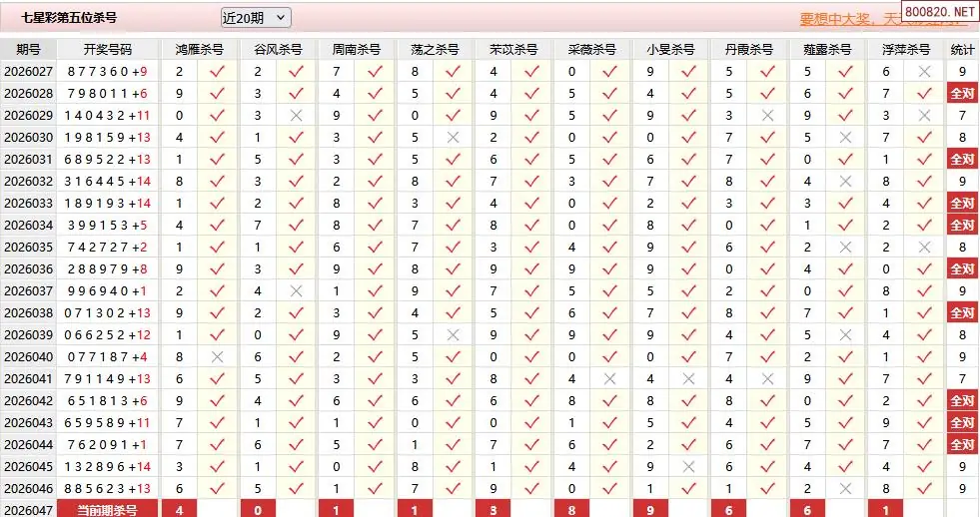Image resolution: width=980 pixels, height=517 pixels.
Task: Open the 近20期 period dropdown
Action: pos(255,17)
